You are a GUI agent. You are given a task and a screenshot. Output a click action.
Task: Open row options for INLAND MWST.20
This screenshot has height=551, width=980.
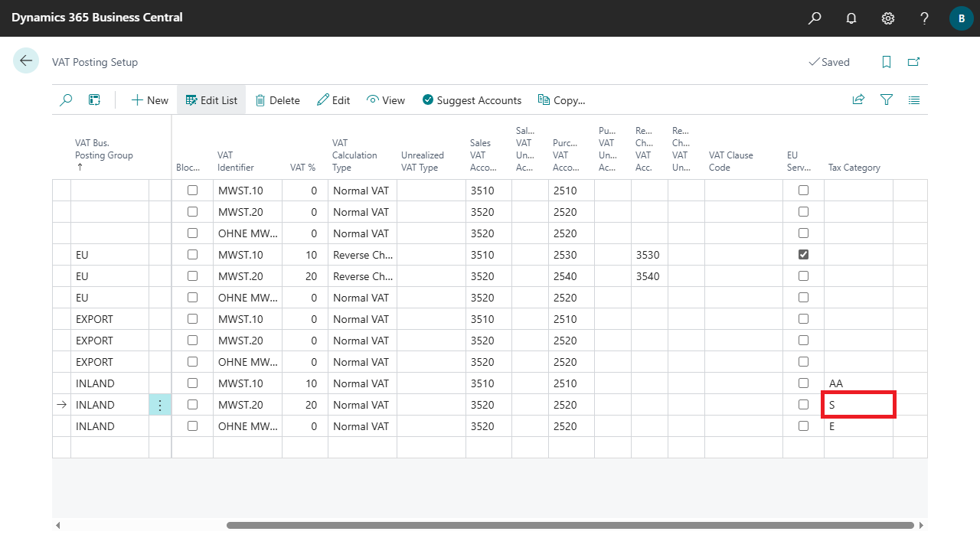point(159,405)
